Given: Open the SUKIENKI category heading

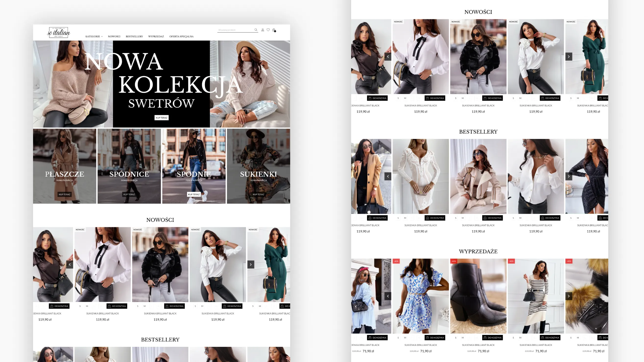Looking at the screenshot, I should point(259,174).
